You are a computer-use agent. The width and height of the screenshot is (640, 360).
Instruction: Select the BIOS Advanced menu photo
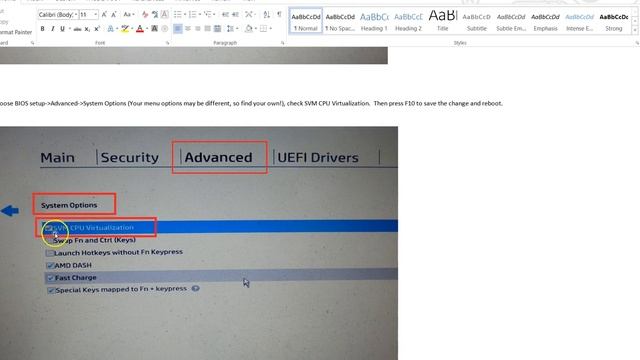(199, 243)
